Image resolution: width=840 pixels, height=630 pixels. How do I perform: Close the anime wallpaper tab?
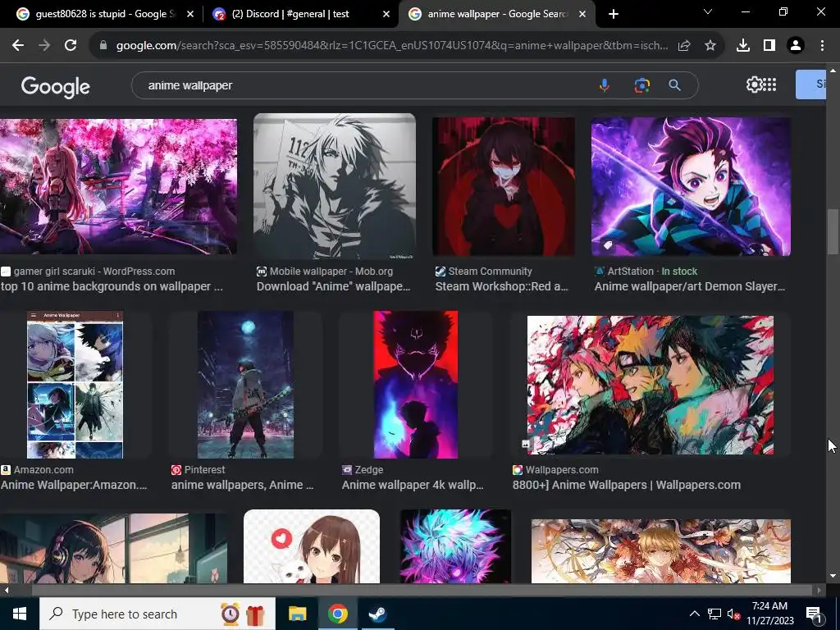tap(582, 14)
